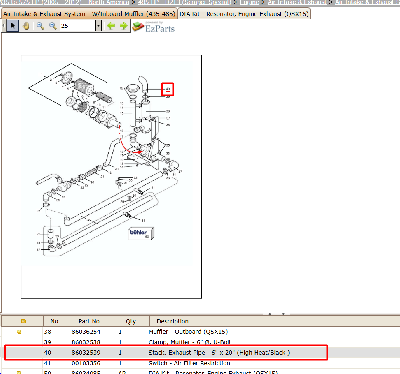Click the magnifier icon beside the hand tool
Image resolution: width=400 pixels, height=374 pixels.
coord(40,26)
